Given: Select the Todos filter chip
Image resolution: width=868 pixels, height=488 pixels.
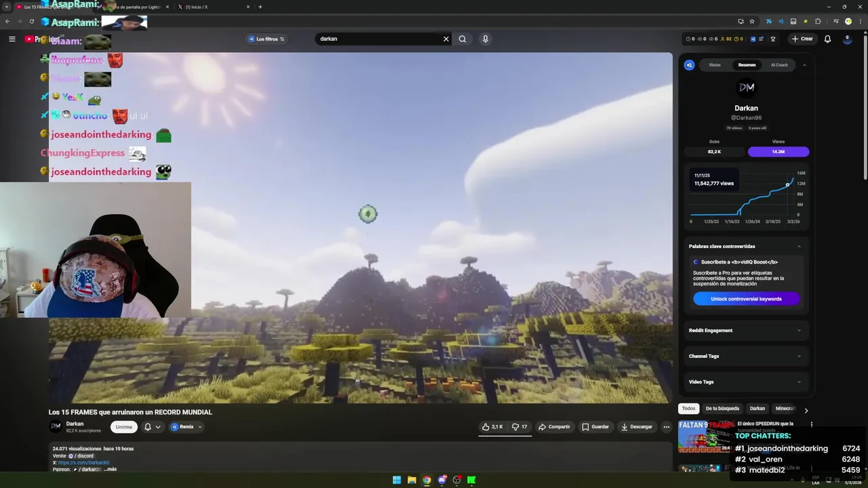Looking at the screenshot, I should tap(688, 409).
